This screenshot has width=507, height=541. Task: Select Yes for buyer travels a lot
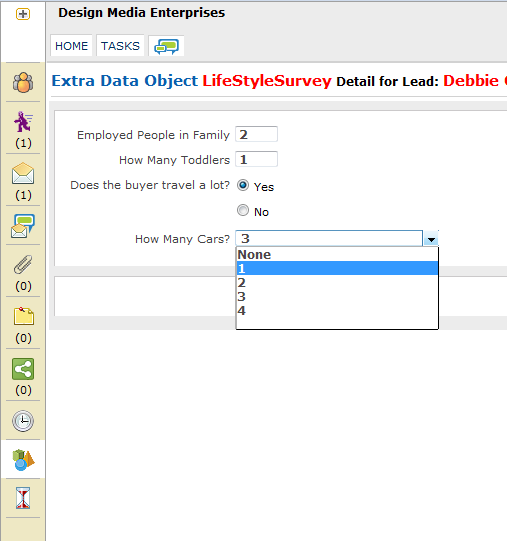point(243,185)
